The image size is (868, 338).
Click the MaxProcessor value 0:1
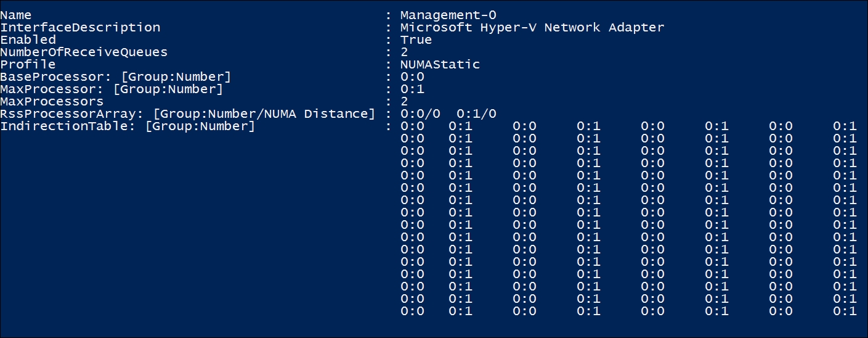point(412,89)
